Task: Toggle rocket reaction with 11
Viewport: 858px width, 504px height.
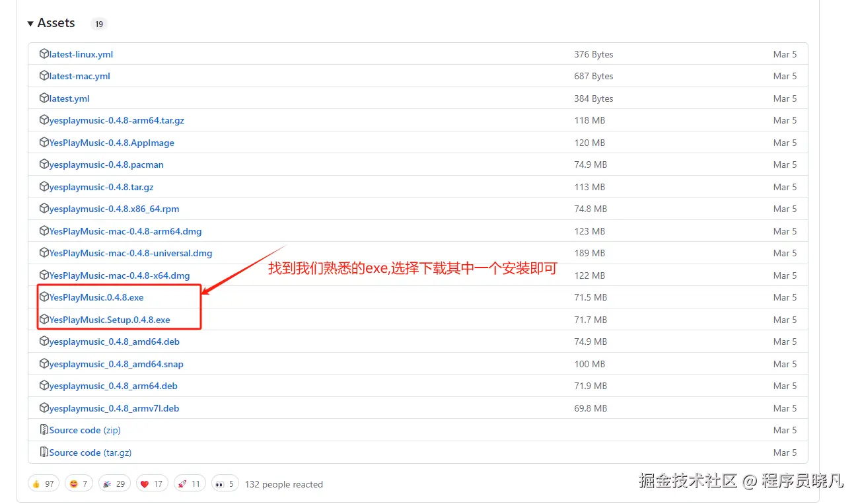Action: pos(189,484)
